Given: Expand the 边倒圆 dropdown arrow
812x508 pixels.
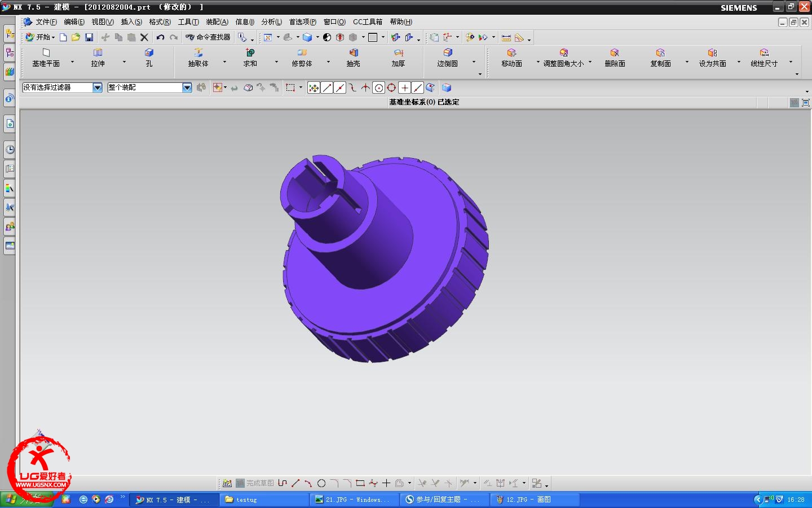Looking at the screenshot, I should pos(474,62).
